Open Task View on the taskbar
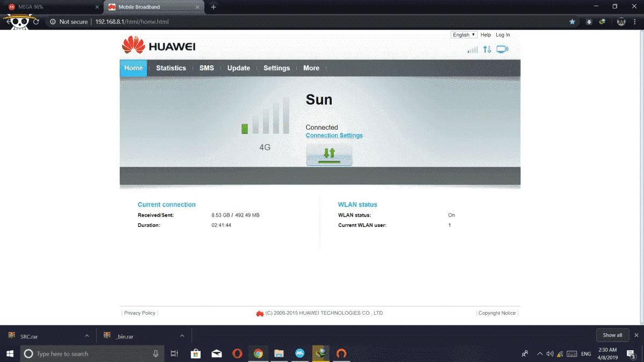644x362 pixels. pyautogui.click(x=174, y=353)
